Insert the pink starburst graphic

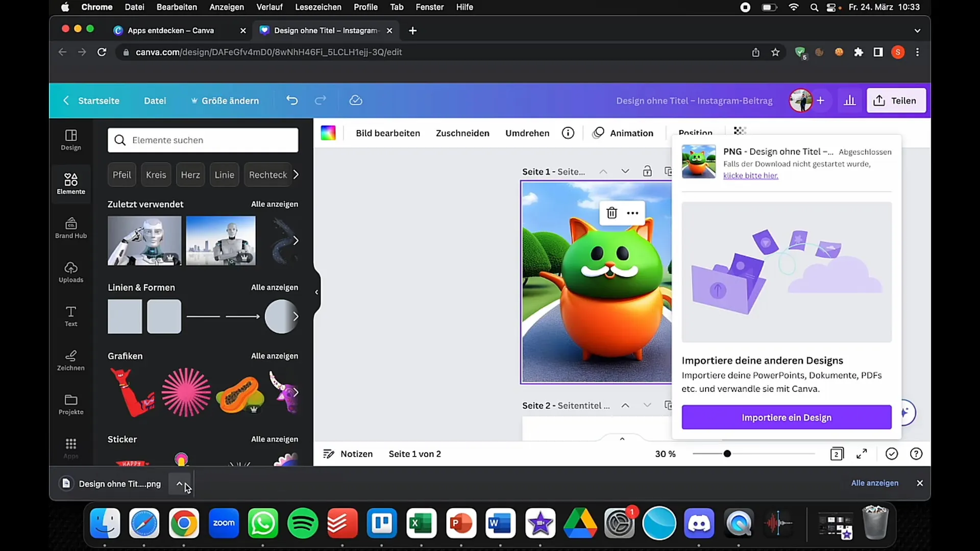tap(186, 392)
